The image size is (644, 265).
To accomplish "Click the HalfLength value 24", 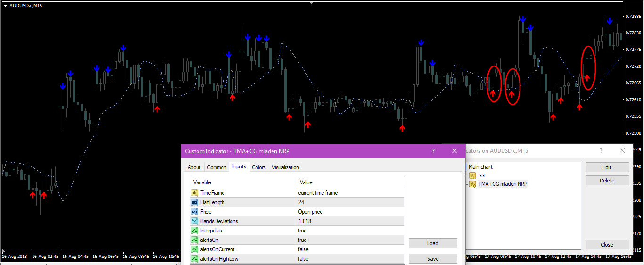I will tap(350, 202).
